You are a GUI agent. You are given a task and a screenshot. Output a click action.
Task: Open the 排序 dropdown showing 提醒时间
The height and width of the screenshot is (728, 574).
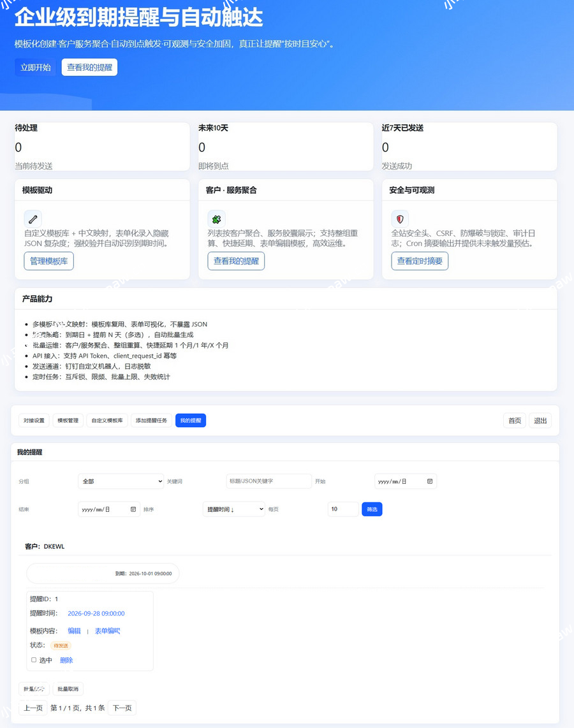(233, 509)
